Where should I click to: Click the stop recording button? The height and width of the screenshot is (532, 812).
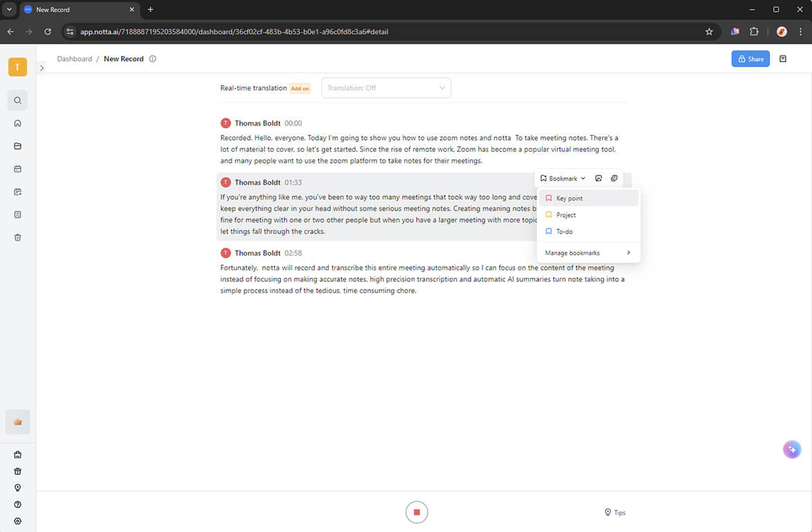click(417, 513)
